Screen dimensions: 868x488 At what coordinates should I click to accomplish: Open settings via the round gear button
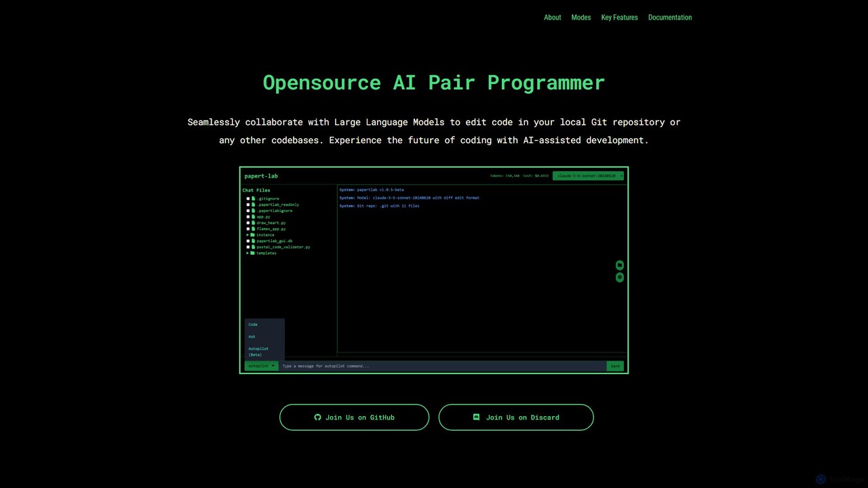620,277
